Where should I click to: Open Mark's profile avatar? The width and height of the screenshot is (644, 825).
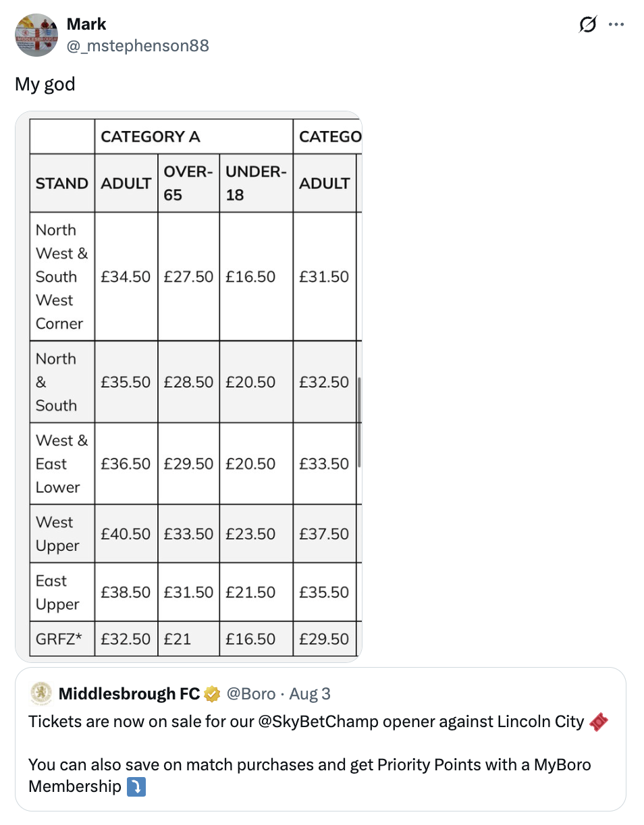pos(36,35)
